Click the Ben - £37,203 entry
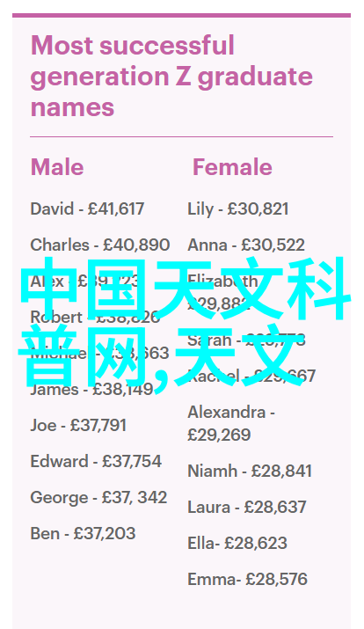This screenshot has width=364, height=629. click(x=83, y=533)
